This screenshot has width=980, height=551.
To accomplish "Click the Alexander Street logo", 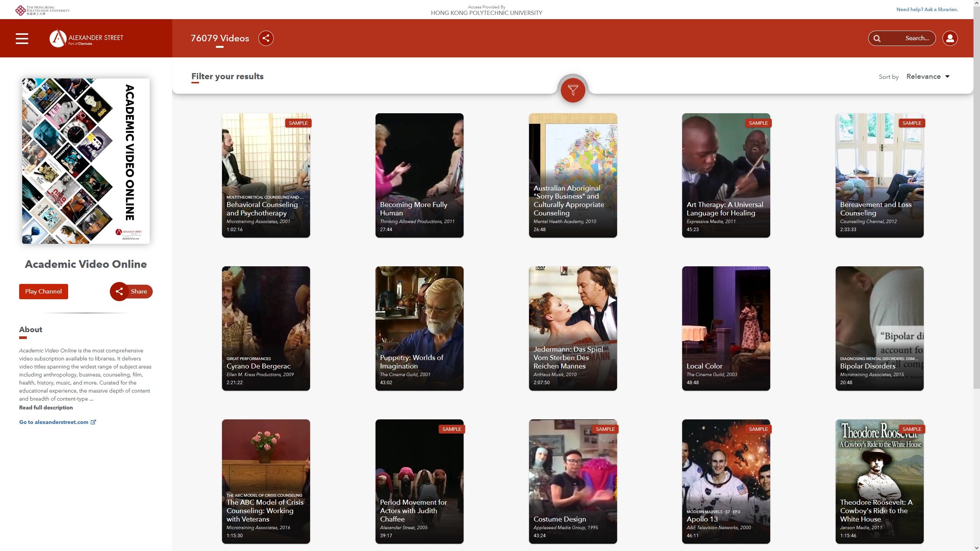I will point(87,38).
